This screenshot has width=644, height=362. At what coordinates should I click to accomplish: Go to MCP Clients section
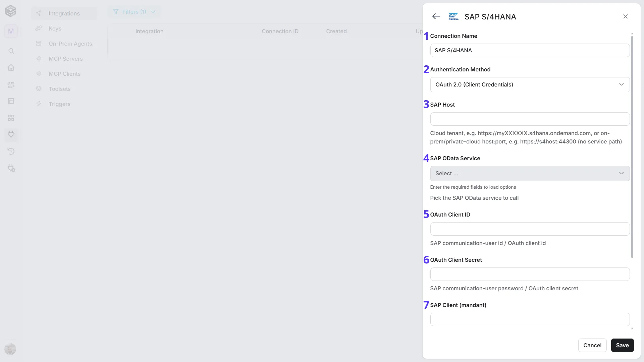click(64, 74)
